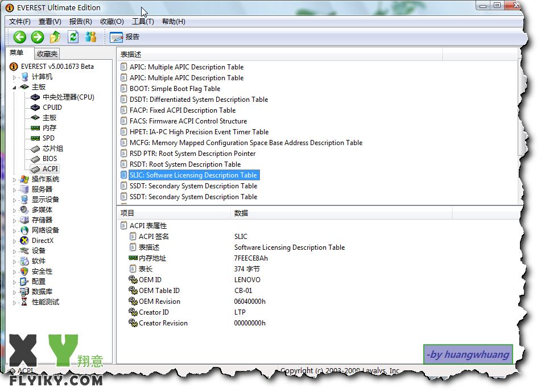The height and width of the screenshot is (392, 541).
Task: Click the 配置 configuration icon
Action: (24, 282)
